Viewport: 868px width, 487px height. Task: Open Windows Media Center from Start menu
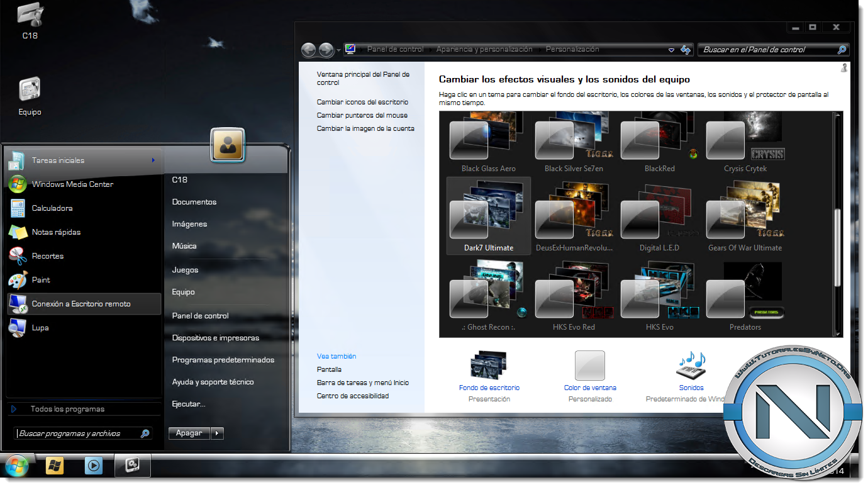84,184
